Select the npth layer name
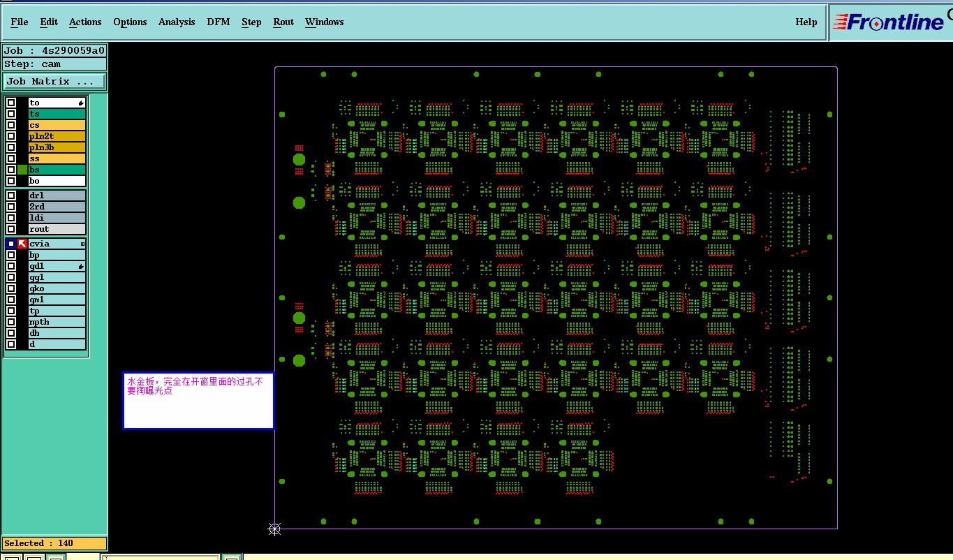 57,322
